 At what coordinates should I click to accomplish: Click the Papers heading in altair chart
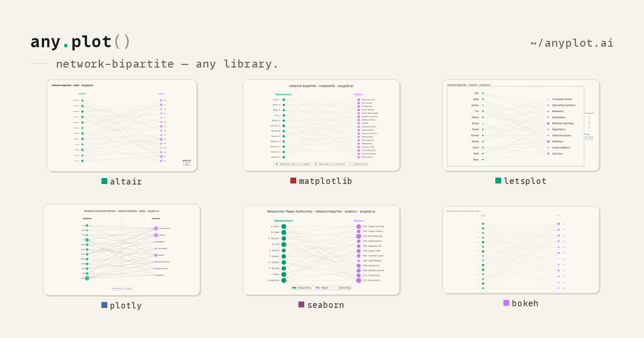tap(161, 94)
